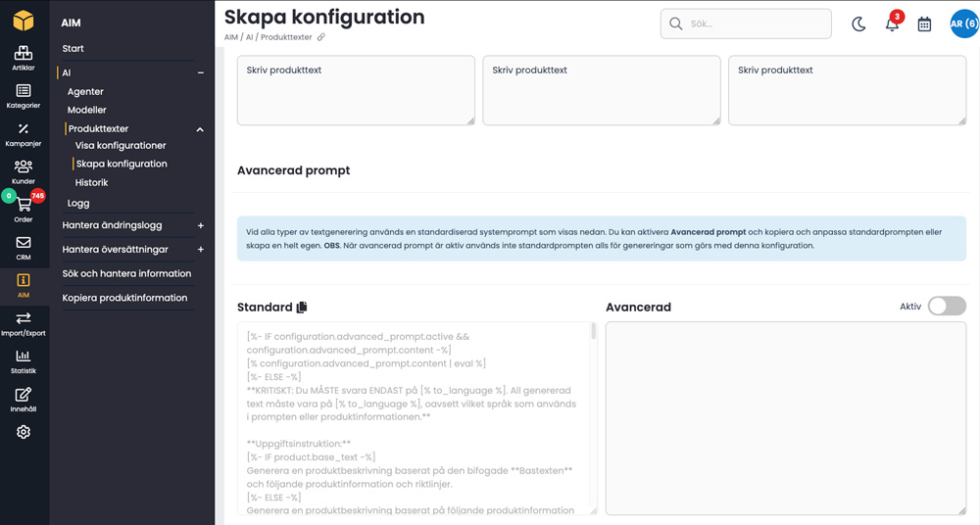Image resolution: width=980 pixels, height=525 pixels.
Task: Click the notifications bell icon
Action: (x=892, y=24)
